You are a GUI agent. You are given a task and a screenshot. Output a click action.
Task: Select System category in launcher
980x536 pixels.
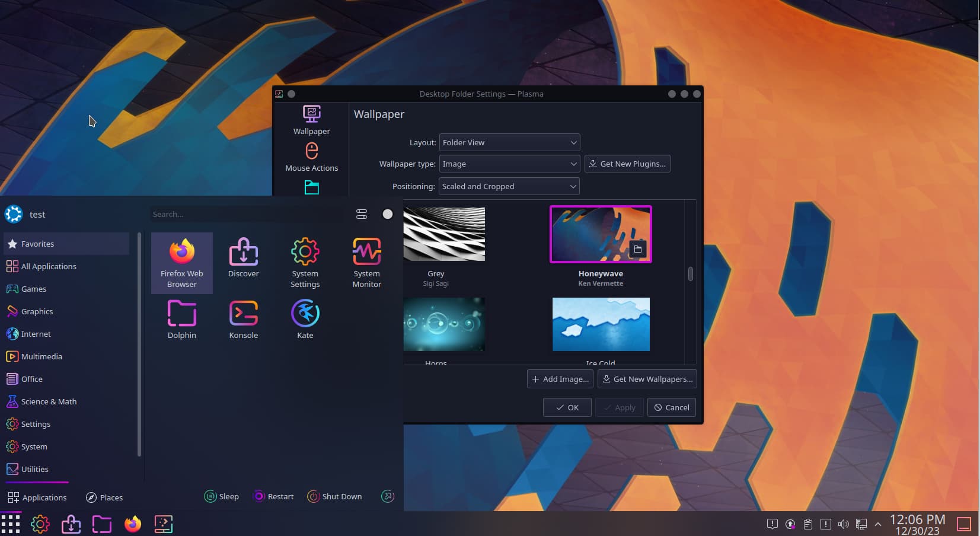tap(66, 446)
